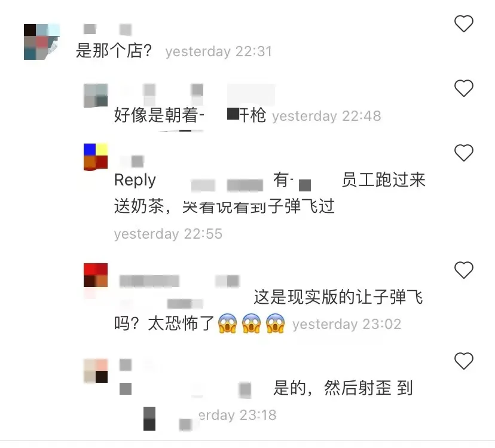Image resolution: width=495 pixels, height=448 pixels.
Task: Tap the reply text 好像是朝着
Action: pyautogui.click(x=155, y=115)
